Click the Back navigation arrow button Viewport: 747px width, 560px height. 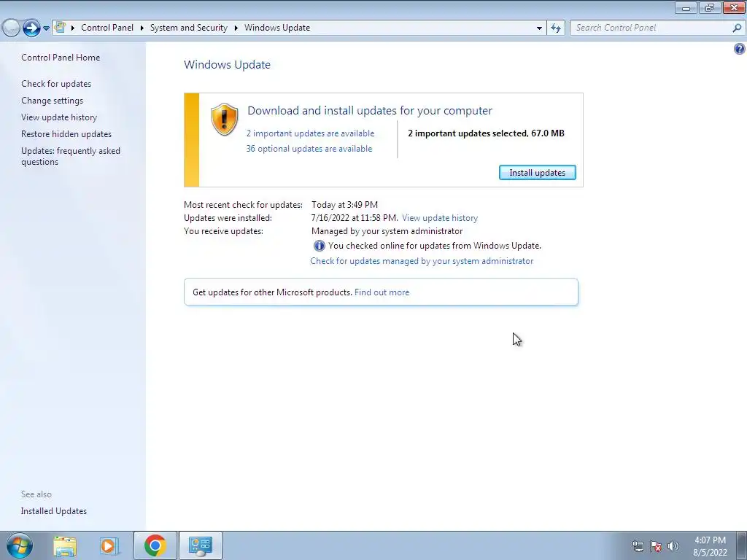(x=11, y=28)
